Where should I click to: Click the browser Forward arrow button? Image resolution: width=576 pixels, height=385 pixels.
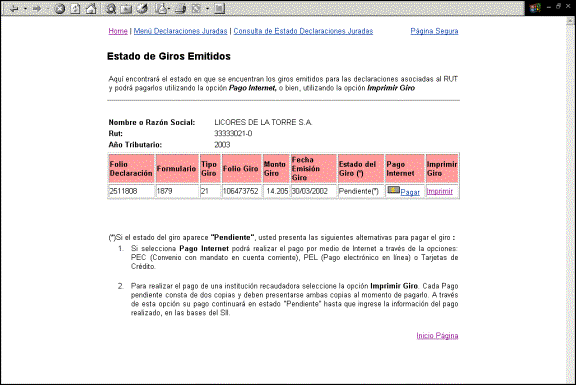click(x=37, y=8)
